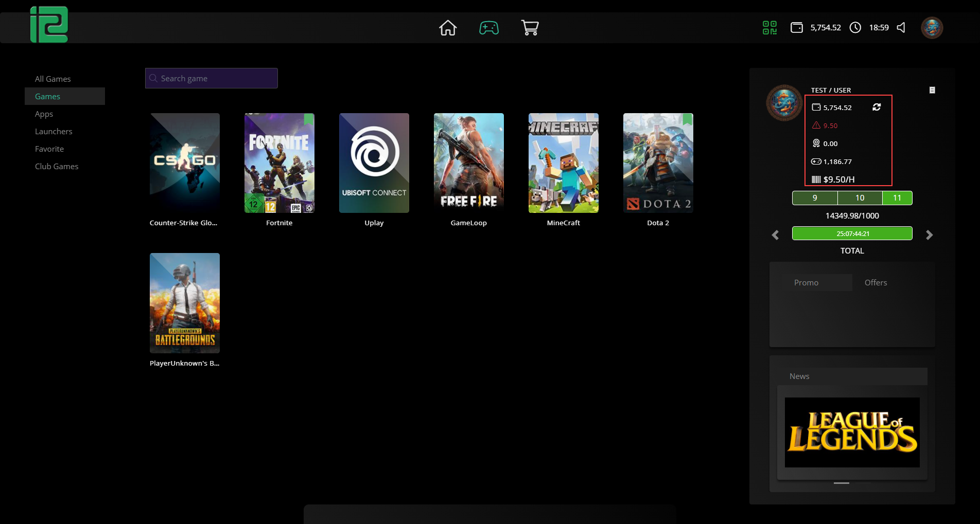Click the "GameLoop" title text

[x=469, y=223]
